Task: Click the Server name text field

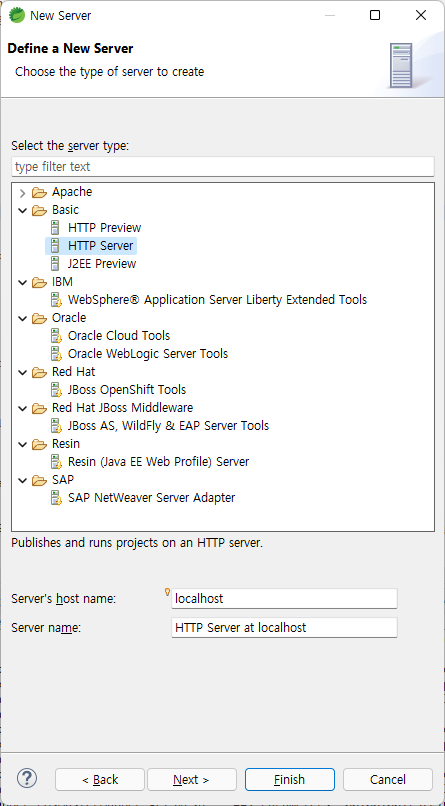Action: 284,628
